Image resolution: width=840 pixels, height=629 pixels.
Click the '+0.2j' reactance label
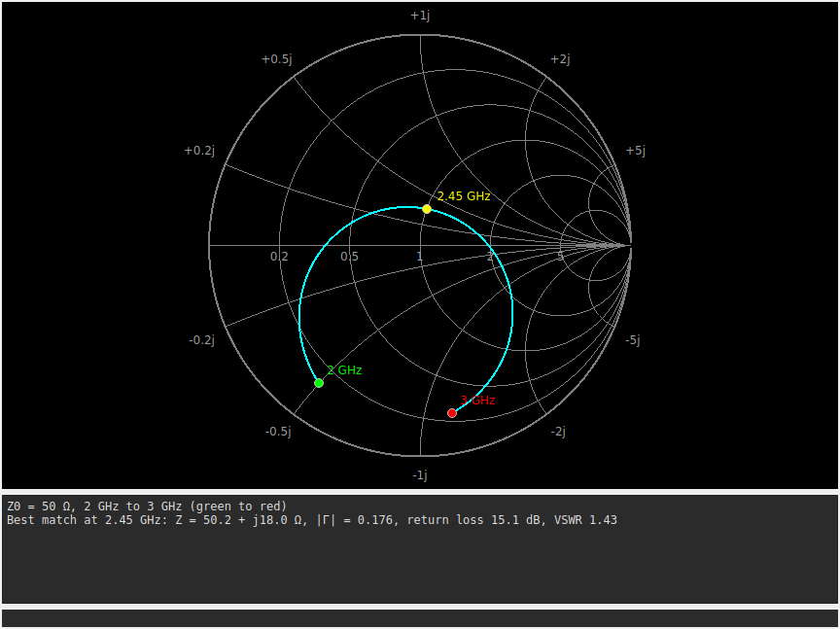point(199,151)
